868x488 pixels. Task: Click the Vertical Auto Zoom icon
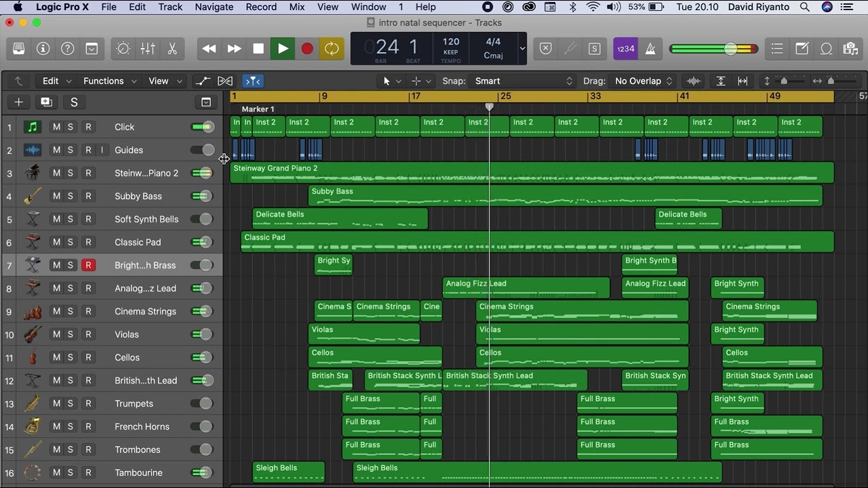[x=721, y=81]
